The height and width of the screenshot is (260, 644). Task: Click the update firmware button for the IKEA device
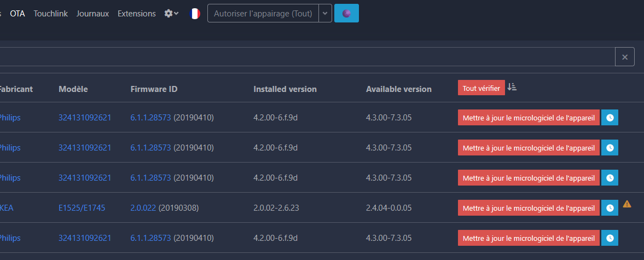(529, 208)
